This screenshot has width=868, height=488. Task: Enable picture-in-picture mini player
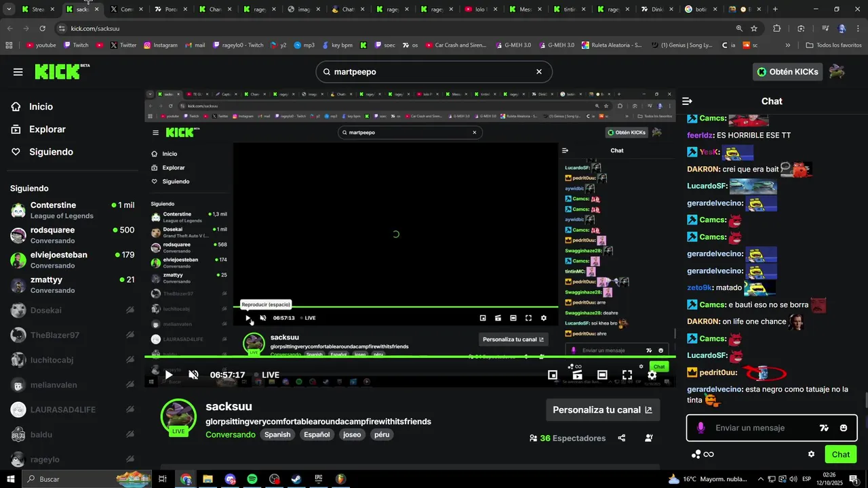[553, 375]
